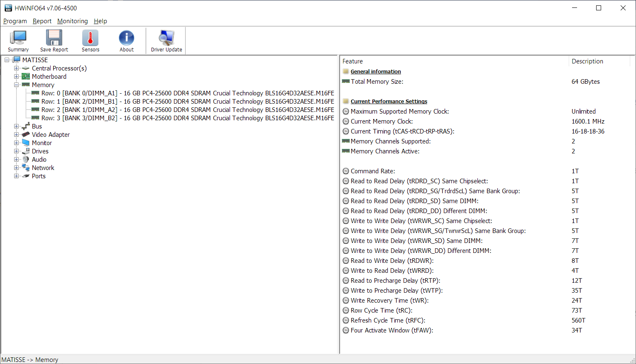Screen dimensions: 636x364
Task: Collapse the Memory node
Action: pyautogui.click(x=16, y=85)
